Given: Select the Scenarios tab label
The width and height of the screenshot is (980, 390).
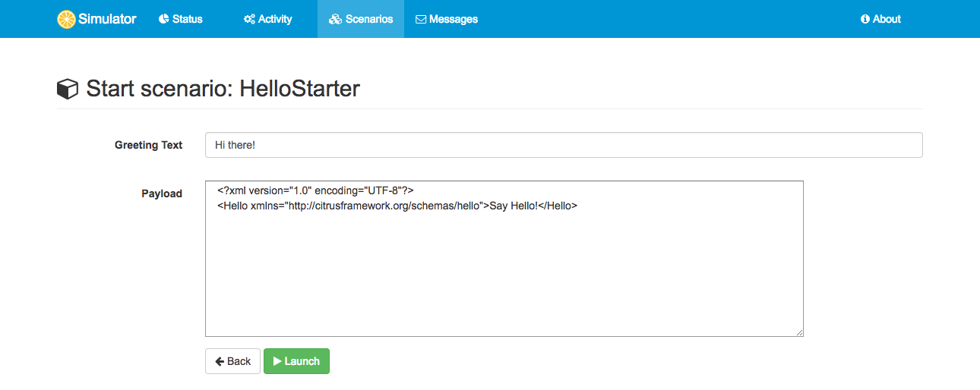Looking at the screenshot, I should pyautogui.click(x=369, y=19).
